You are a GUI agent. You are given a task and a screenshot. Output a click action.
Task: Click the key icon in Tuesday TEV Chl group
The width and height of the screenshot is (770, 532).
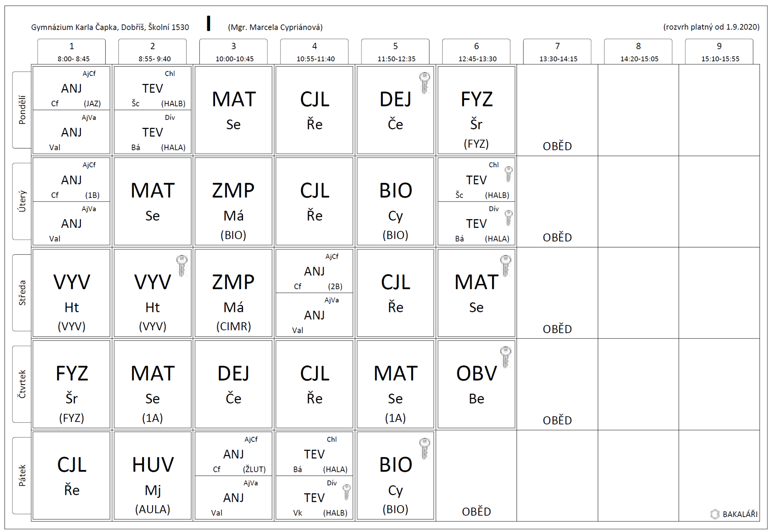(x=508, y=174)
